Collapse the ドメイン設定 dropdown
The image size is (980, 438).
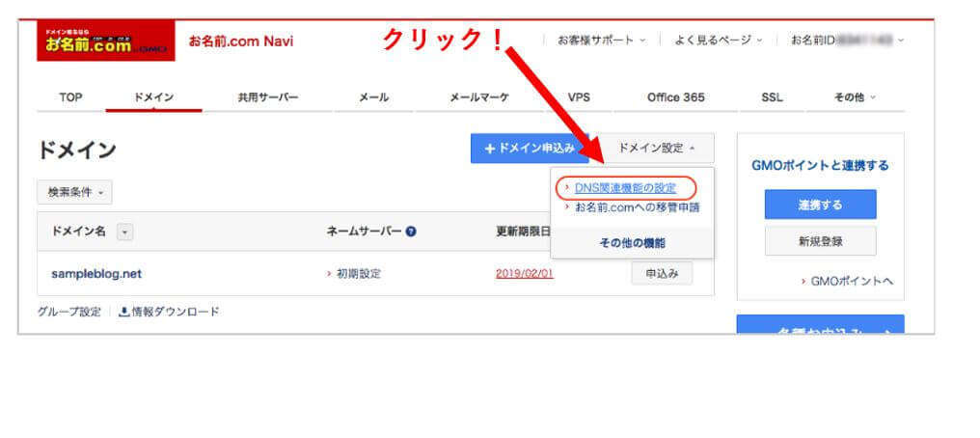656,148
